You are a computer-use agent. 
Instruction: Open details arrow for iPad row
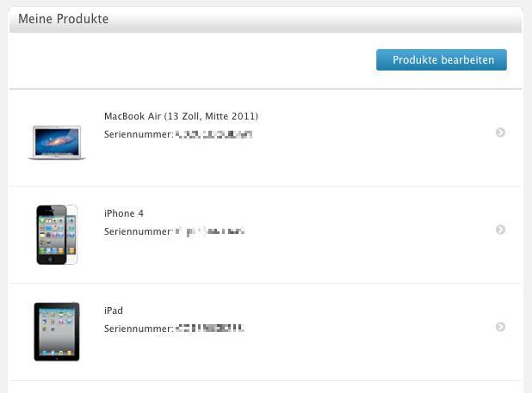[500, 327]
